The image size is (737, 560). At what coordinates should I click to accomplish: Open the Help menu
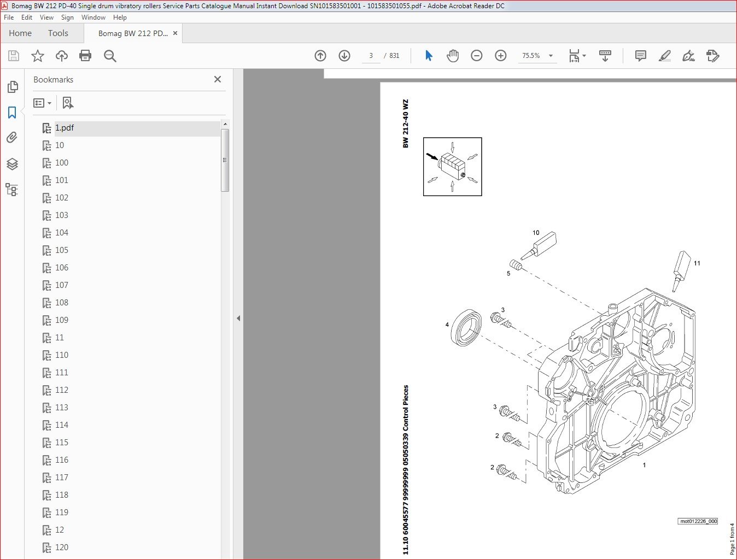(x=120, y=17)
